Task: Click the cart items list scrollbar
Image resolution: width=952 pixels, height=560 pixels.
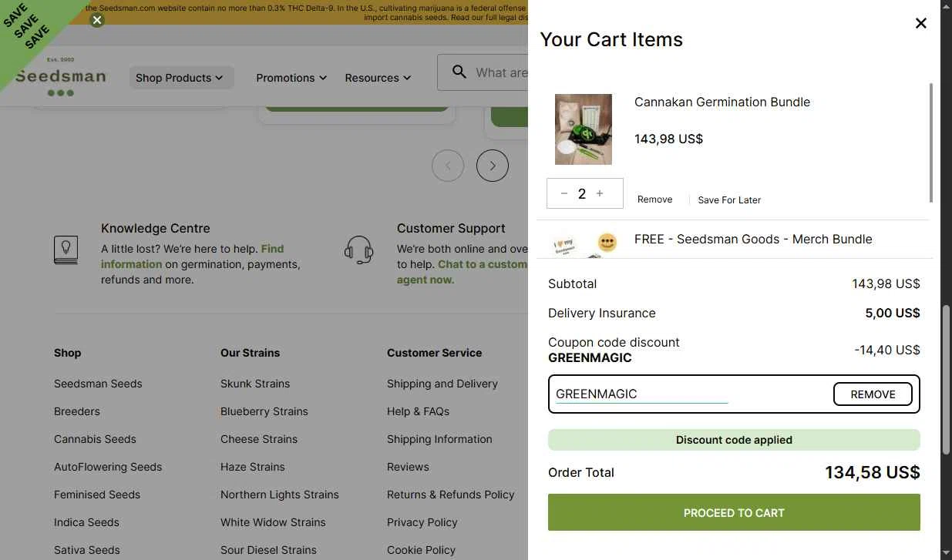Action: coord(930,143)
